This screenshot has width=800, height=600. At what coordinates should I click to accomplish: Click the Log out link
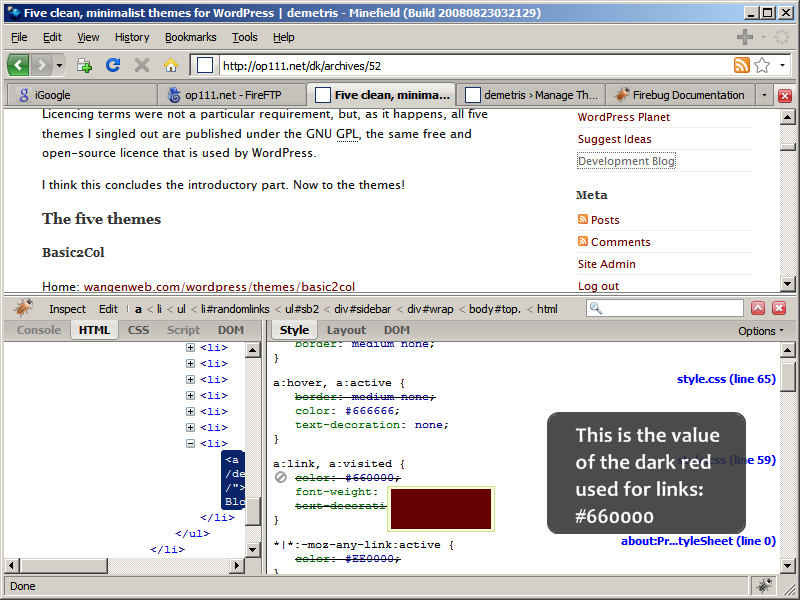pos(598,286)
